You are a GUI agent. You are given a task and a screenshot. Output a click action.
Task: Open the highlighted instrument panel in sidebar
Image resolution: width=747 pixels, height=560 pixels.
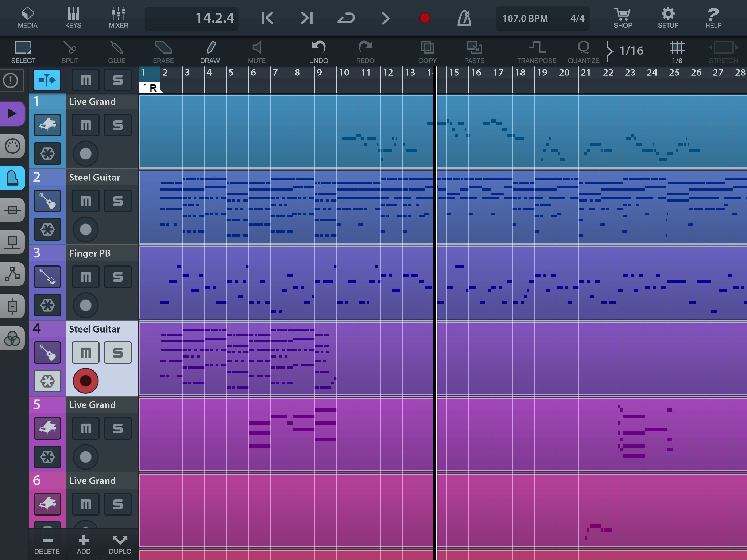(12, 178)
